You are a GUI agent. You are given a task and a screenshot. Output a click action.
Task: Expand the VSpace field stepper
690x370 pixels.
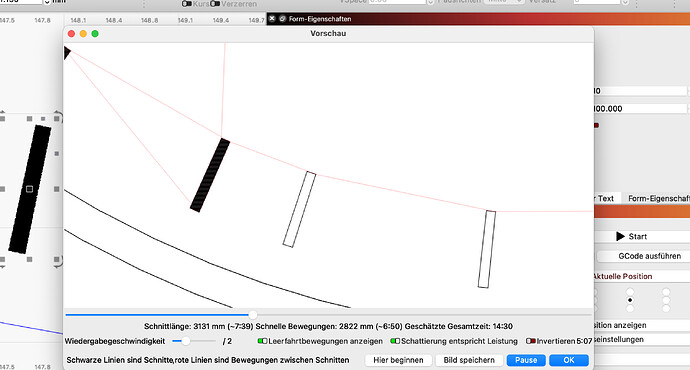tap(430, 2)
